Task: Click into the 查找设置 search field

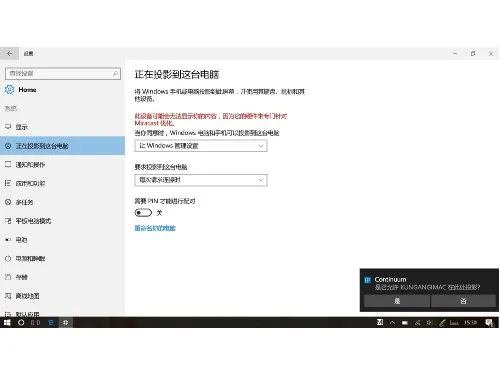Action: pyautogui.click(x=63, y=73)
